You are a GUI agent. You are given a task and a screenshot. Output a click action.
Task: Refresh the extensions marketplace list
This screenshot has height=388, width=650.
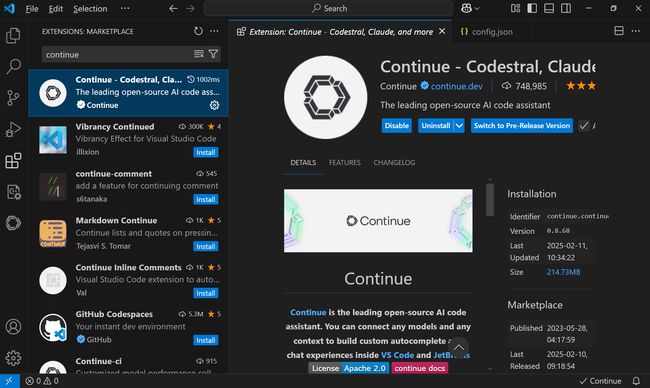(199, 31)
